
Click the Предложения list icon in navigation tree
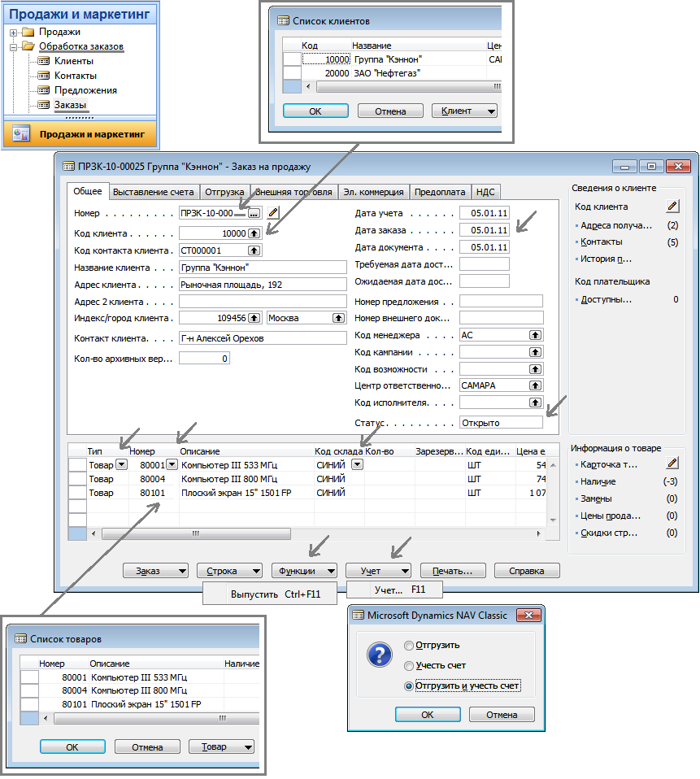click(x=44, y=90)
